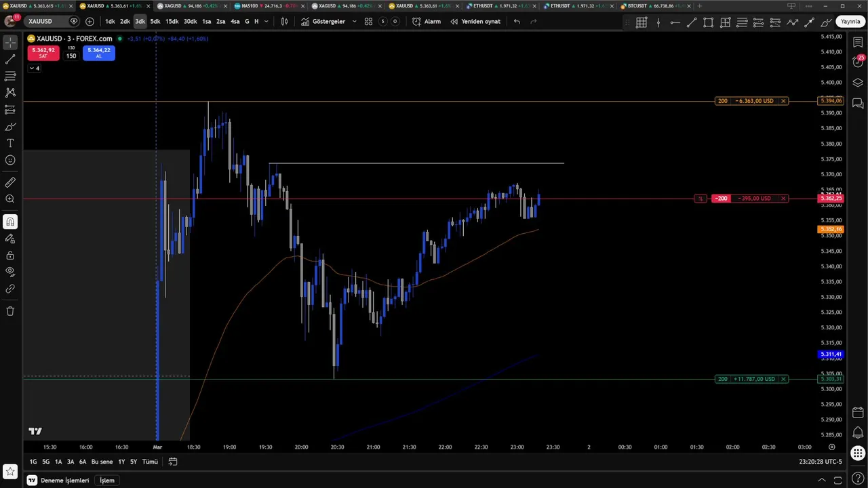Close the orange 200 take-profit order line

[783, 101]
